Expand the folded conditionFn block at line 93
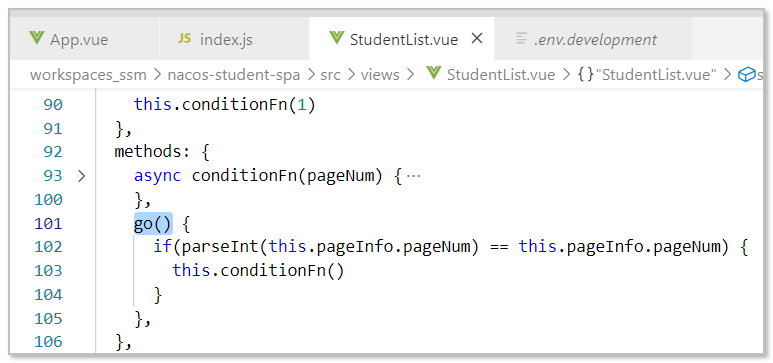The height and width of the screenshot is (363, 773). point(81,176)
